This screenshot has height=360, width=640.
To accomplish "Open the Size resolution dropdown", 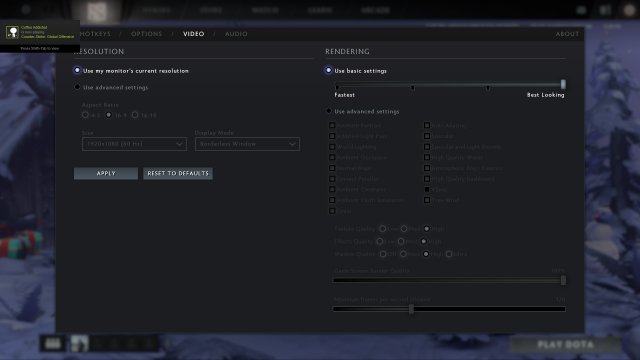I will pyautogui.click(x=134, y=144).
